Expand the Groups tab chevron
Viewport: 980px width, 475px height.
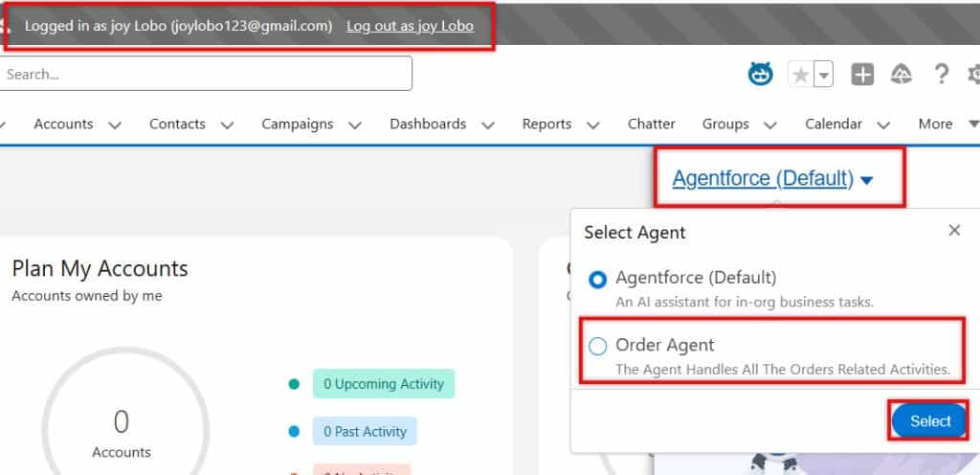click(770, 125)
